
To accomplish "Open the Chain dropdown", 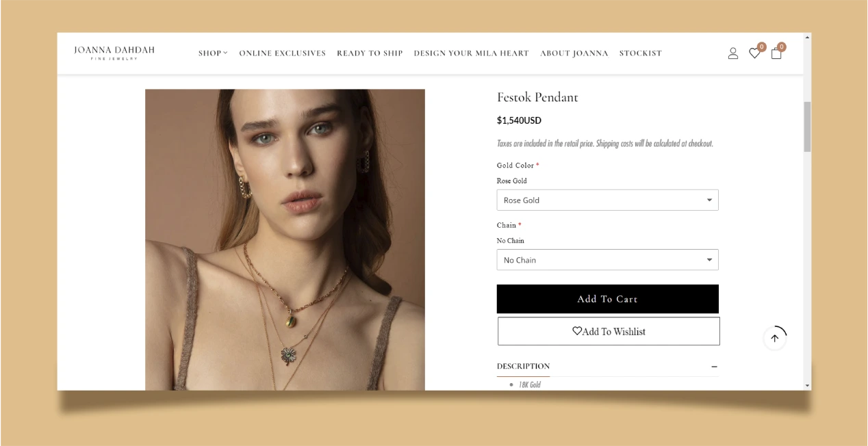I will tap(607, 260).
